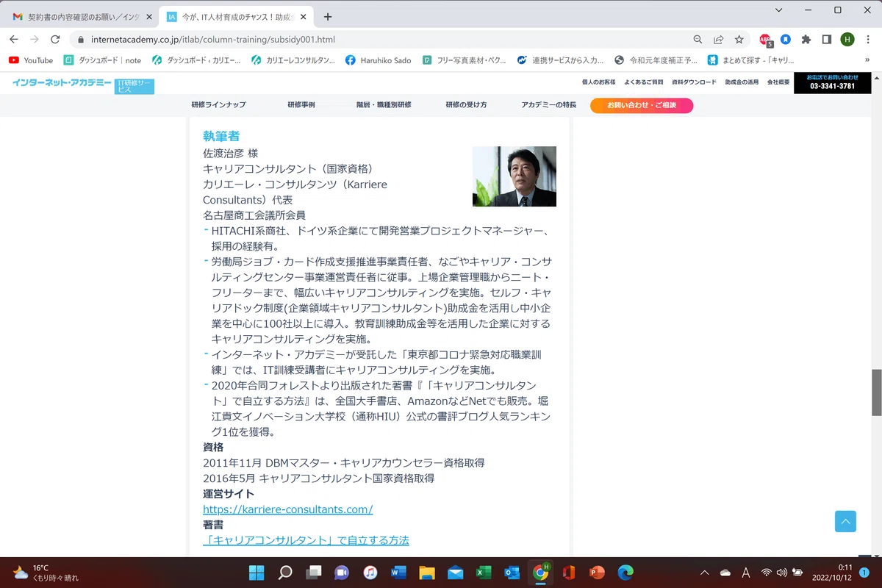The image size is (882, 588).
Task: Open the YouTube bookmark
Action: 31,60
